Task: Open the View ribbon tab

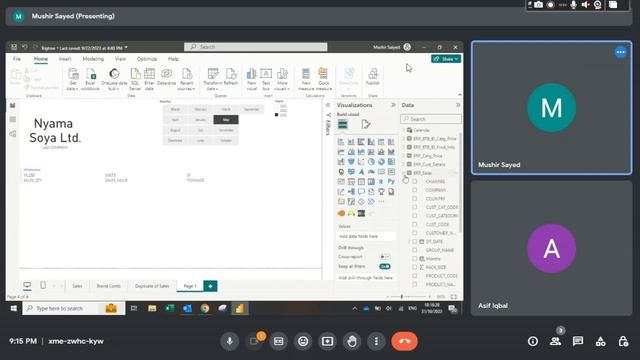Action: click(x=120, y=59)
